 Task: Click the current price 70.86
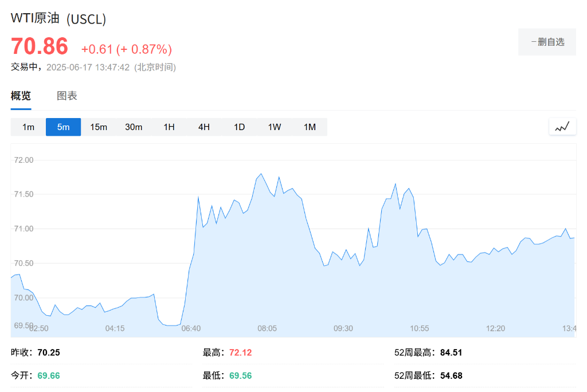click(x=40, y=46)
